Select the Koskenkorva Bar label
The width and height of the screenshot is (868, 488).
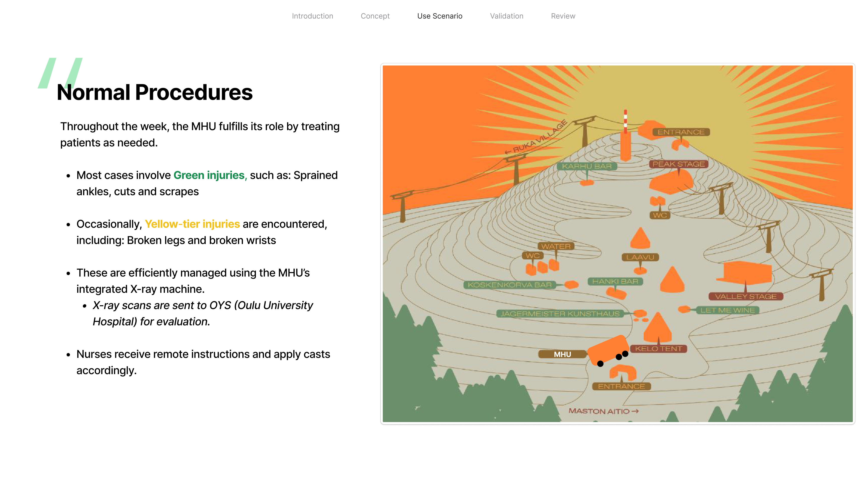(x=510, y=285)
